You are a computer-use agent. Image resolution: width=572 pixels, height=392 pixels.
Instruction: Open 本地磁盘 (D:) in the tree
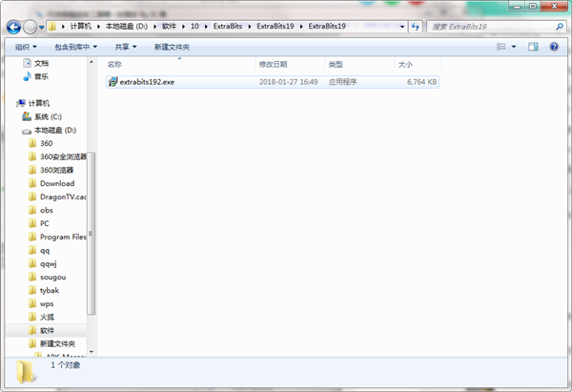click(55, 130)
